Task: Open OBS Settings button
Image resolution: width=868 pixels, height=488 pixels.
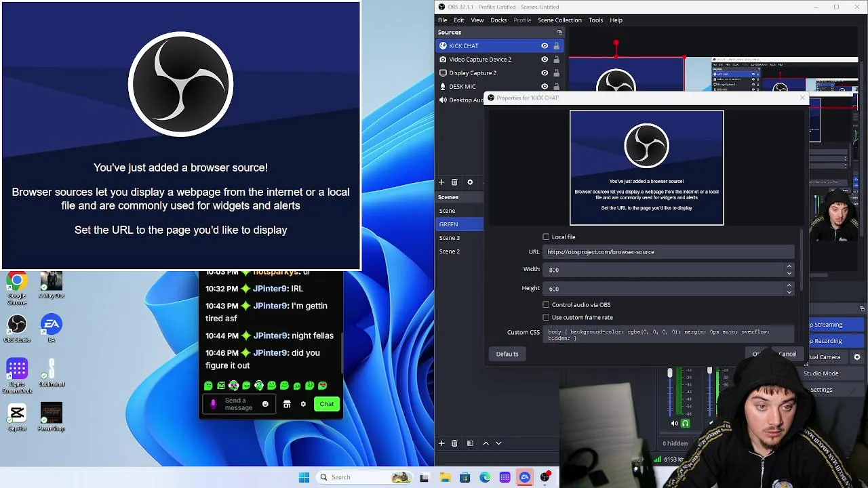Action: point(821,390)
